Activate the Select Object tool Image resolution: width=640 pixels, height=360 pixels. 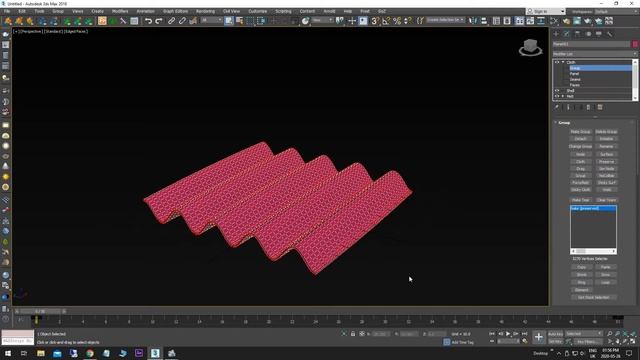point(229,21)
